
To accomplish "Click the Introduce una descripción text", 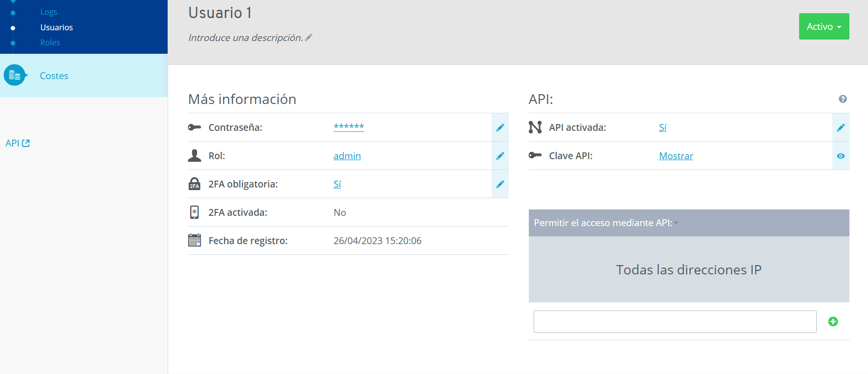I will click(x=245, y=38).
